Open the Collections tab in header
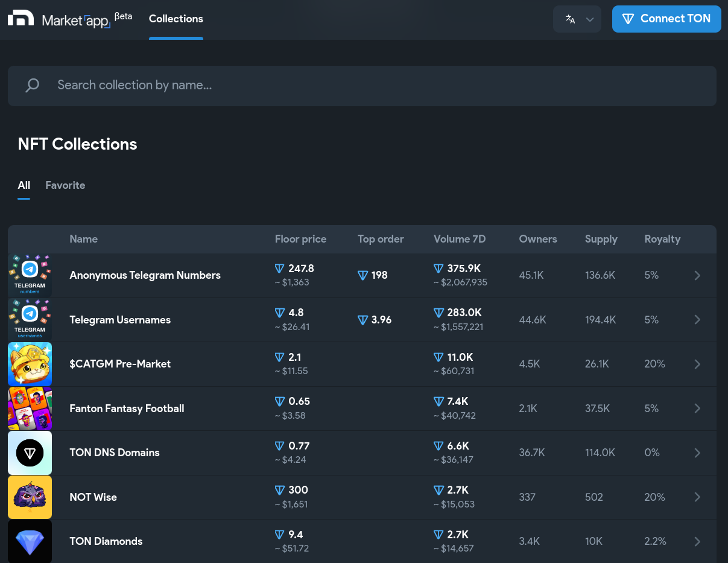Screen dimensions: 728x563 (176, 19)
